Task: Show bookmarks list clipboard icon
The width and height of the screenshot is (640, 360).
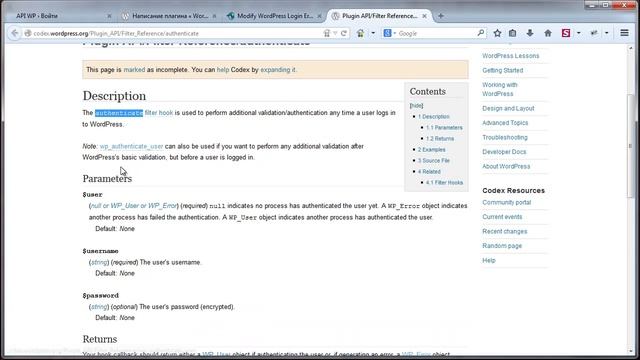Action: click(x=513, y=33)
